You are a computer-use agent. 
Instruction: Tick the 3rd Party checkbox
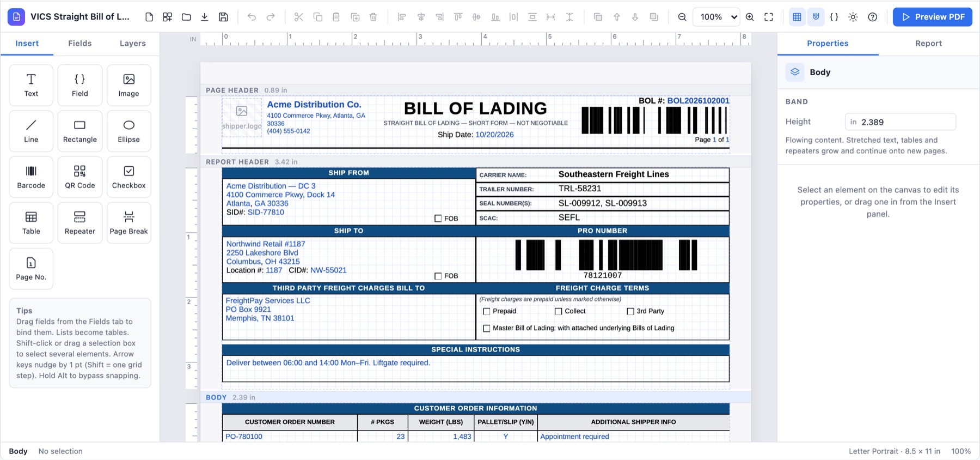pos(630,311)
